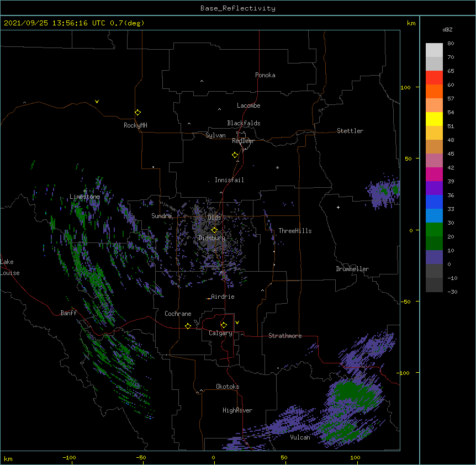Click the Stettler town label
The image size is (476, 465).
coord(350,131)
